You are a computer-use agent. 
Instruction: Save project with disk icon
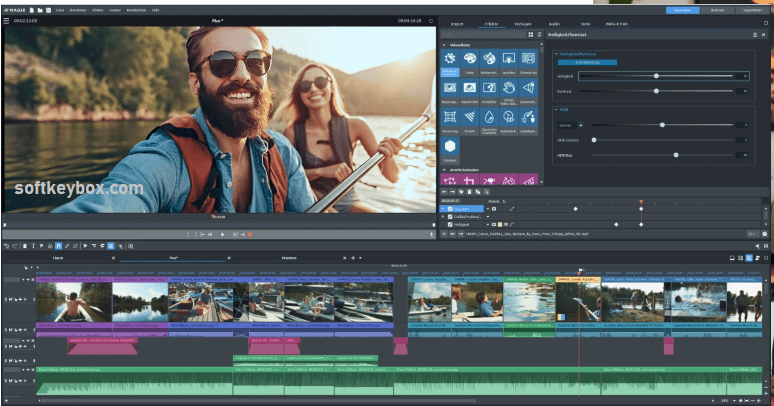point(48,10)
